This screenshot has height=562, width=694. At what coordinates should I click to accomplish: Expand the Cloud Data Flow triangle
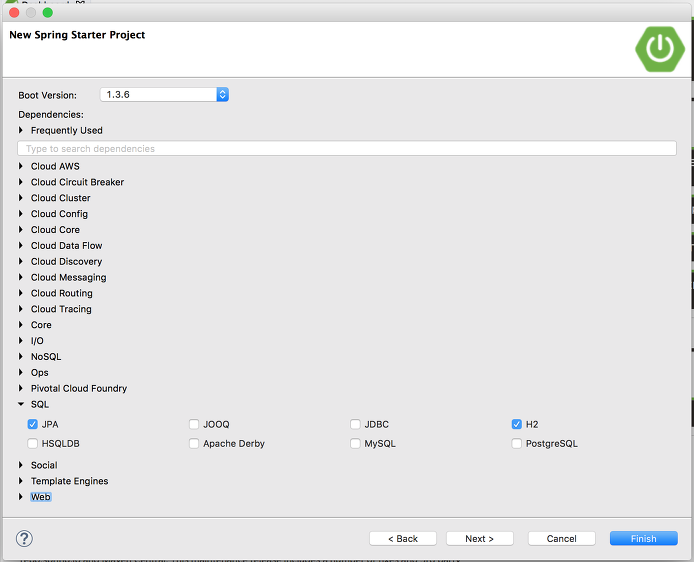click(20, 246)
